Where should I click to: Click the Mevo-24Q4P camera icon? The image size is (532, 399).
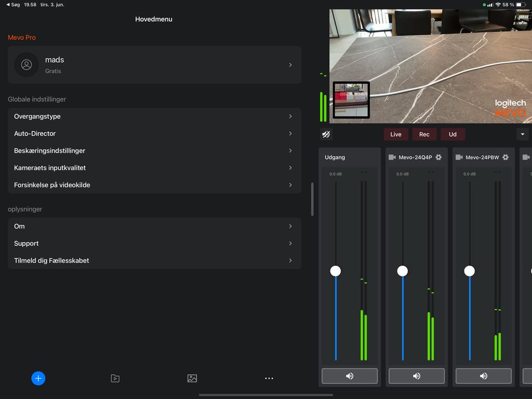coord(392,157)
